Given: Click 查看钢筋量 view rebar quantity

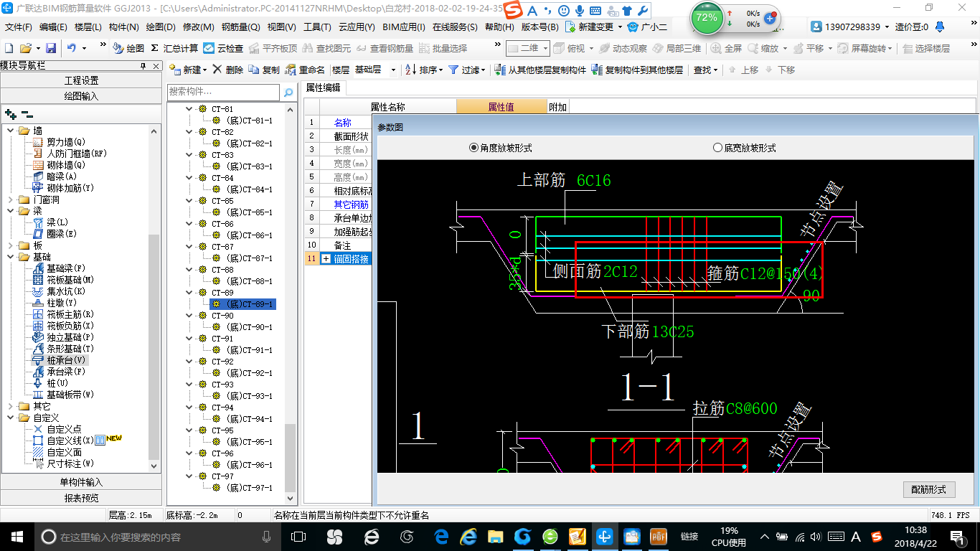Looking at the screenshot, I should (x=385, y=48).
